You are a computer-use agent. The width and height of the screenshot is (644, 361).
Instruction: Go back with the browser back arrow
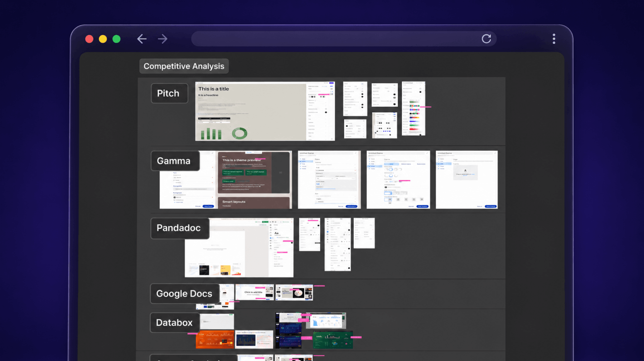tap(142, 39)
